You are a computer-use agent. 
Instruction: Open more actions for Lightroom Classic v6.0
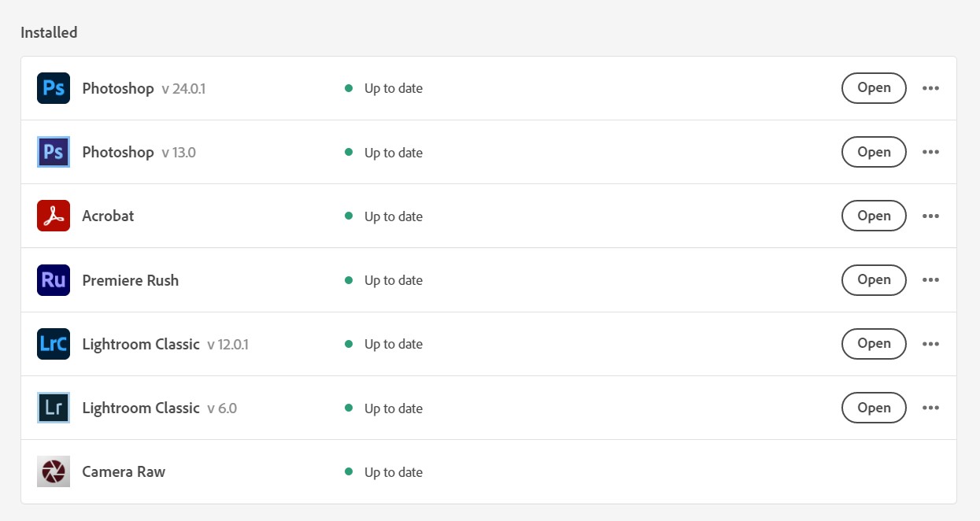pos(931,408)
